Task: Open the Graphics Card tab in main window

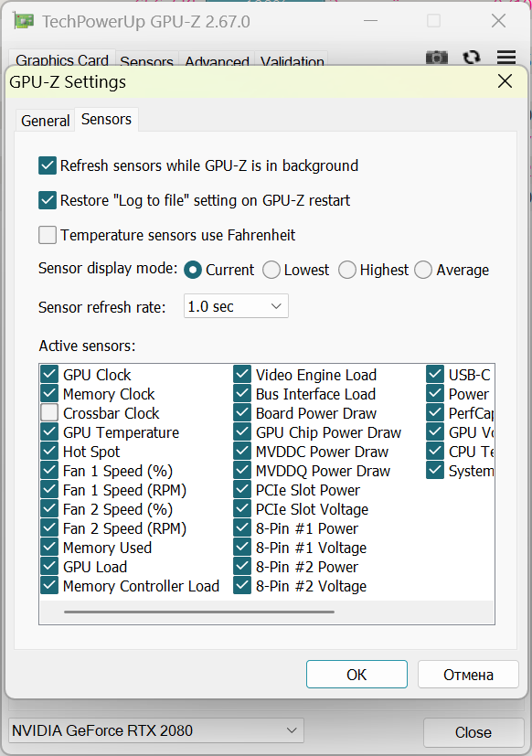Action: point(62,59)
